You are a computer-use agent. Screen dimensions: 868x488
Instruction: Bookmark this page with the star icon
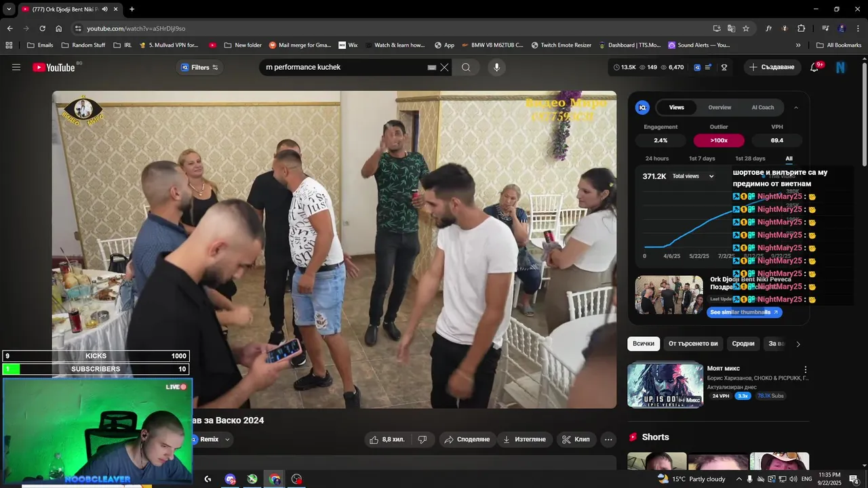(x=746, y=28)
